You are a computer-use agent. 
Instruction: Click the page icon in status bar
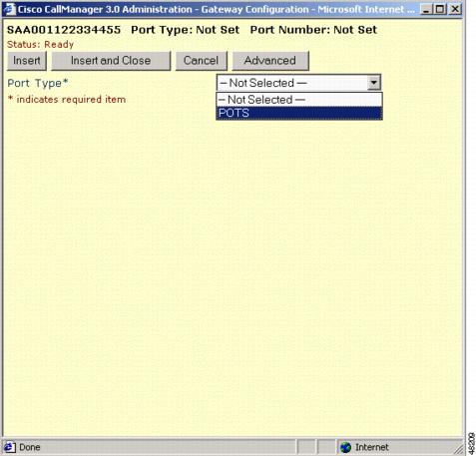click(x=9, y=447)
